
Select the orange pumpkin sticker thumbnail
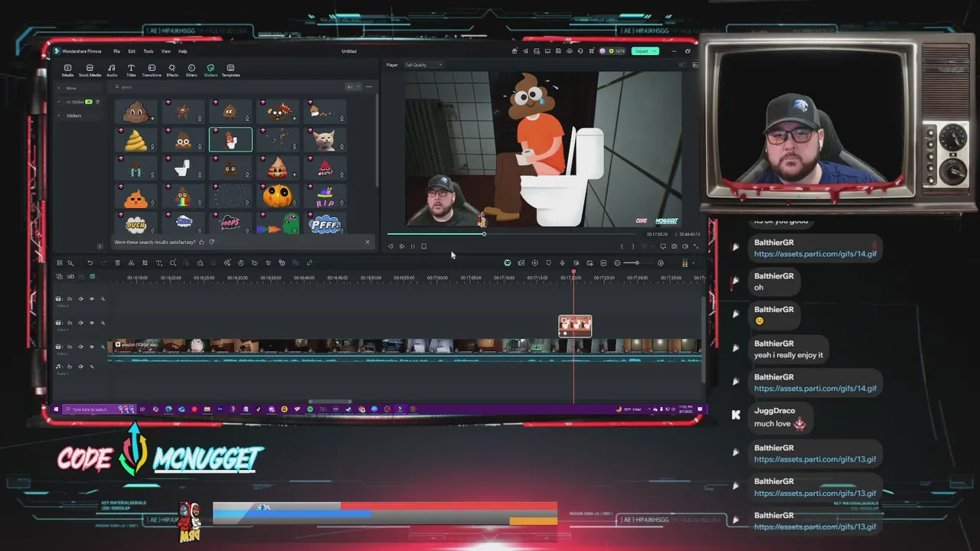277,197
